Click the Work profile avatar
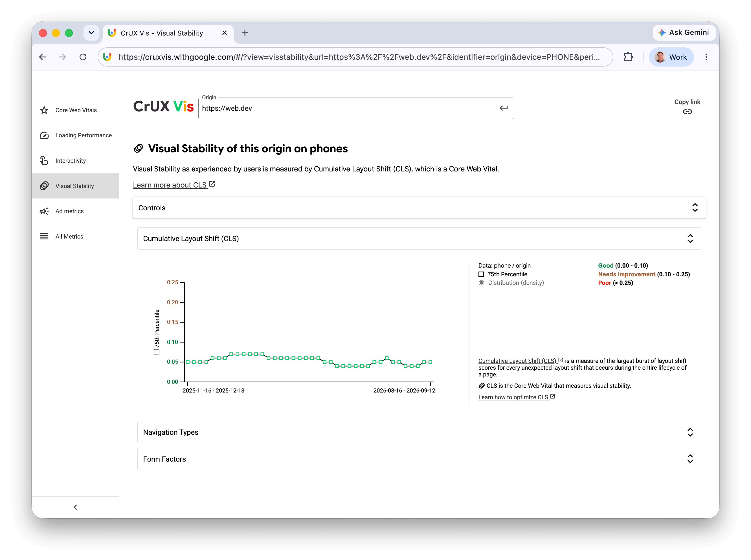Image resolution: width=751 pixels, height=560 pixels. (660, 57)
